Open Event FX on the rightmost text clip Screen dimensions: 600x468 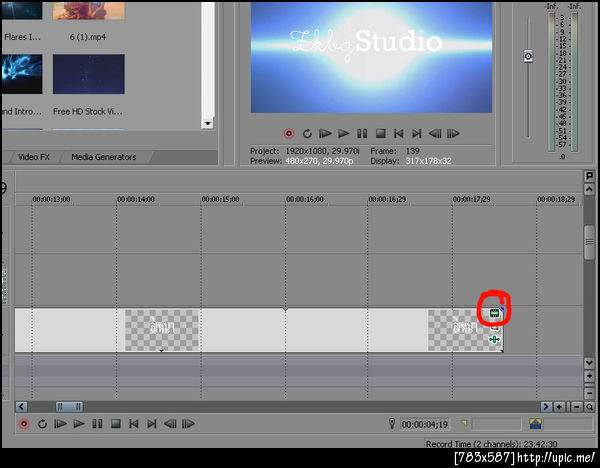(494, 339)
